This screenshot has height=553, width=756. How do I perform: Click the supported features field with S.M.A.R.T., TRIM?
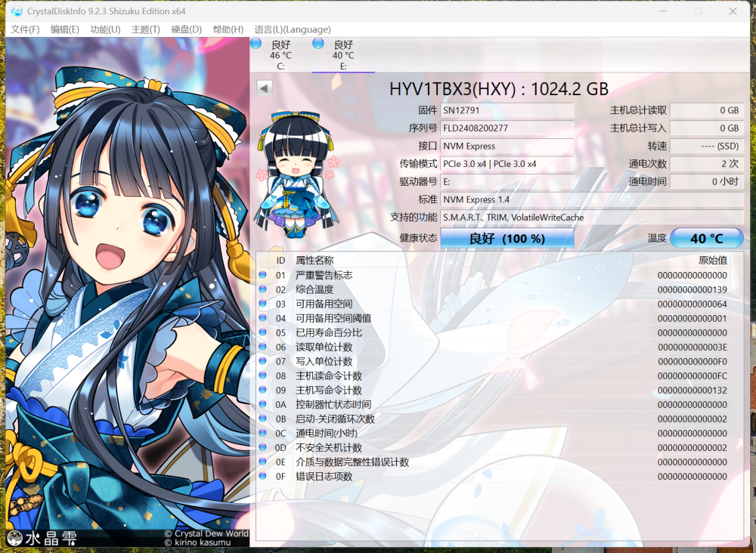[x=592, y=218]
